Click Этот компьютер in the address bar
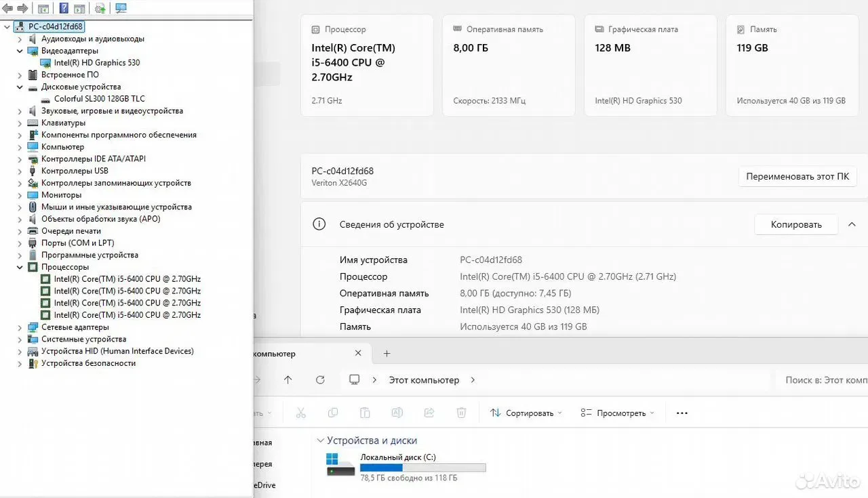This screenshot has width=868, height=498. point(424,380)
